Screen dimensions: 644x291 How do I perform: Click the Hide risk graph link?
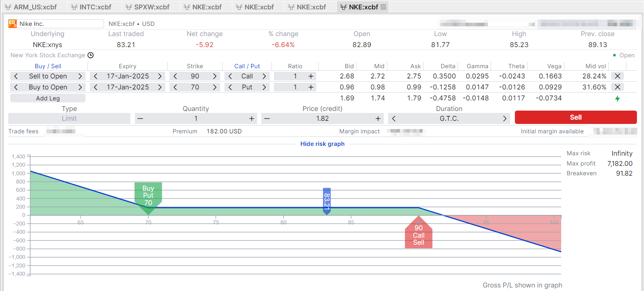pyautogui.click(x=322, y=144)
